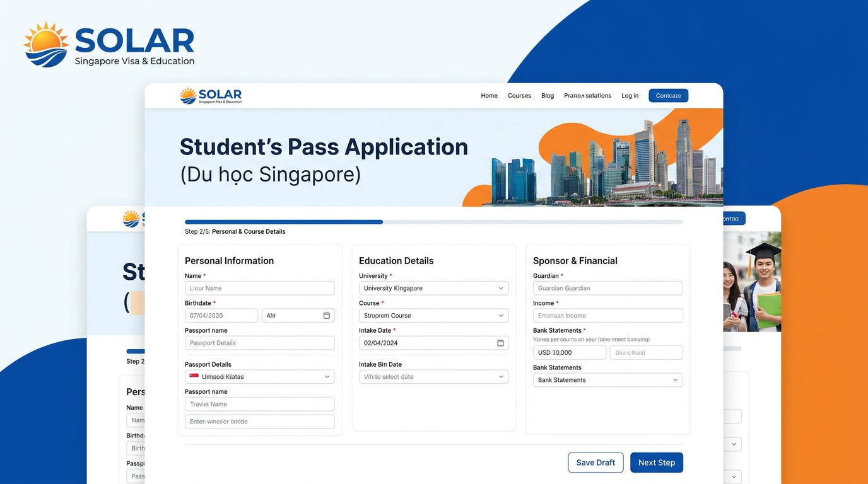Click the Personal Information heading
This screenshot has width=868, height=484.
229,261
